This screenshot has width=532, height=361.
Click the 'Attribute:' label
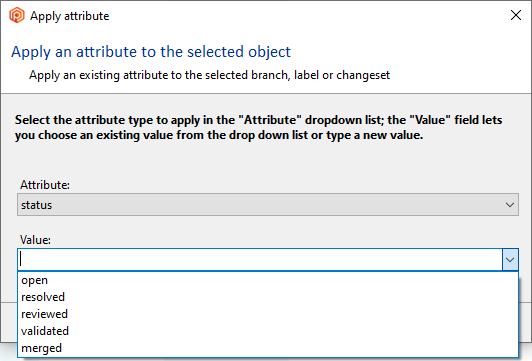45,185
